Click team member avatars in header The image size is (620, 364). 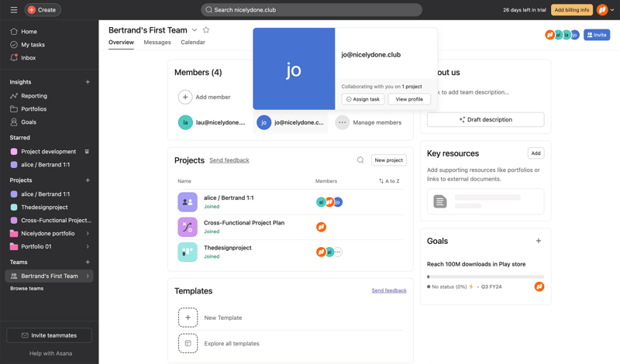click(x=563, y=35)
